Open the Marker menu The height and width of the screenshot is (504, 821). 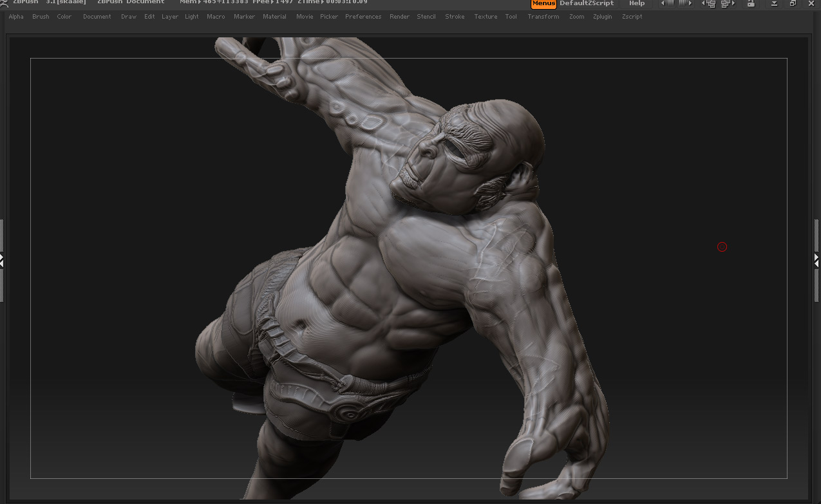244,17
